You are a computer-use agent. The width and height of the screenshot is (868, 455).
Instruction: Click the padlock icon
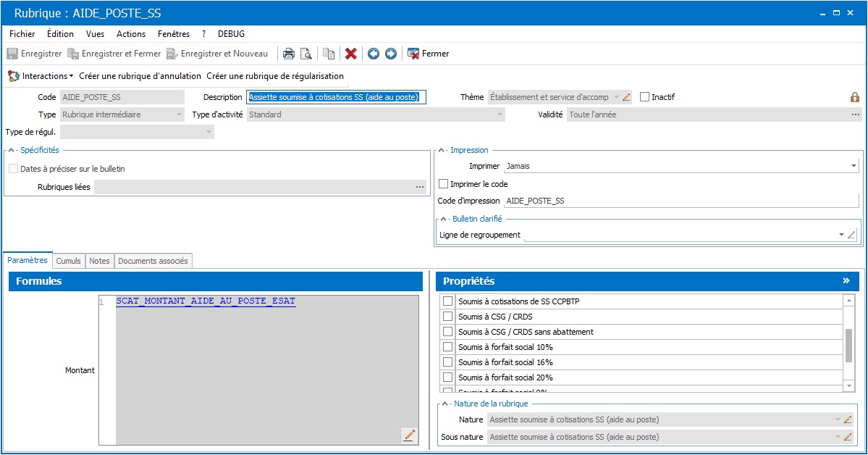click(855, 97)
